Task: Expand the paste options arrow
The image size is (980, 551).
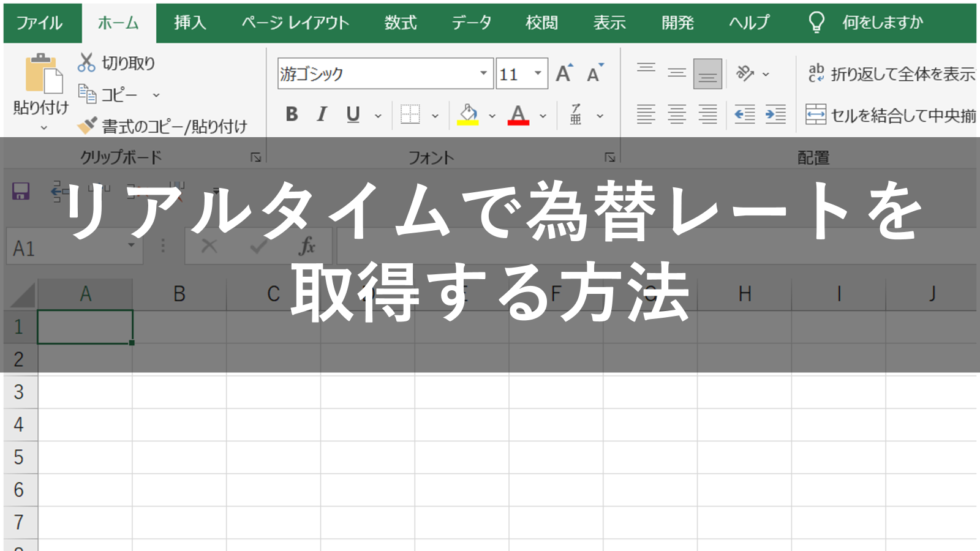Action: [x=43, y=128]
